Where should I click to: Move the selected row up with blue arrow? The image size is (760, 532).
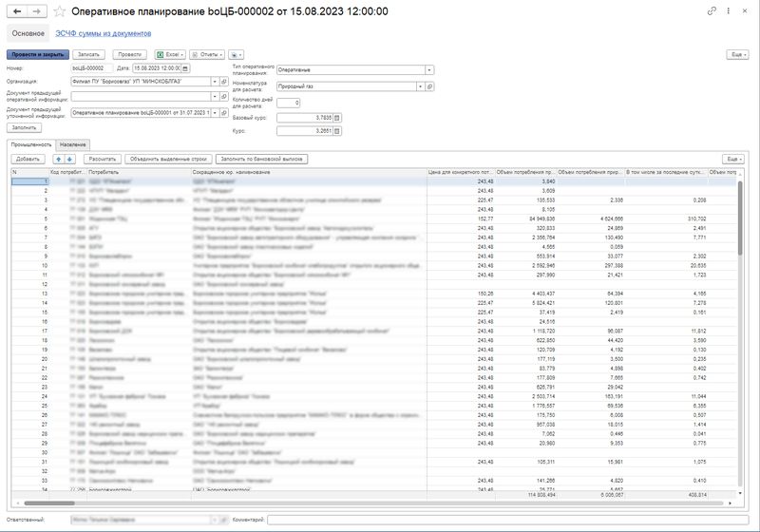click(58, 159)
